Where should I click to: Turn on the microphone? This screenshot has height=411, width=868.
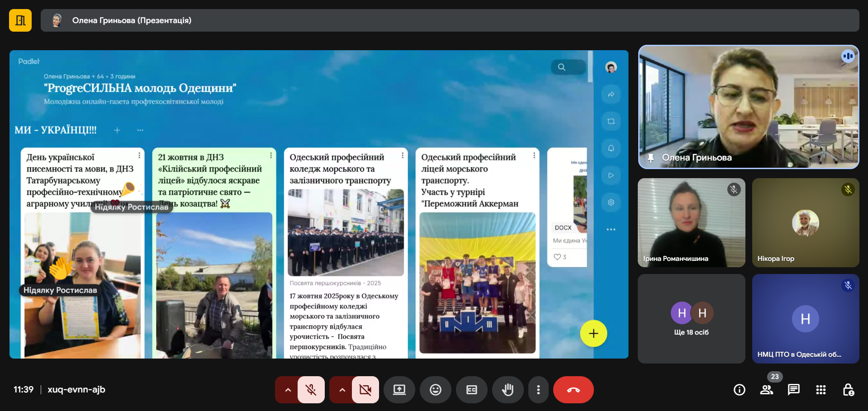311,389
